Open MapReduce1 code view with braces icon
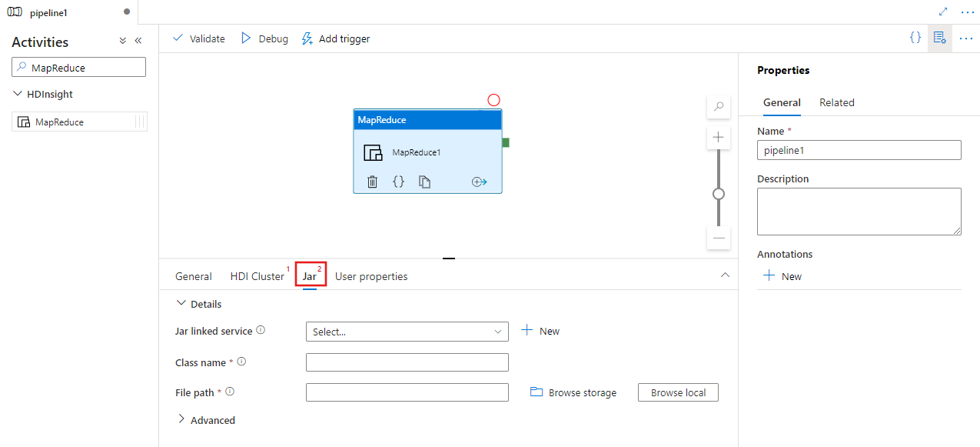This screenshot has width=980, height=447. 399,182
